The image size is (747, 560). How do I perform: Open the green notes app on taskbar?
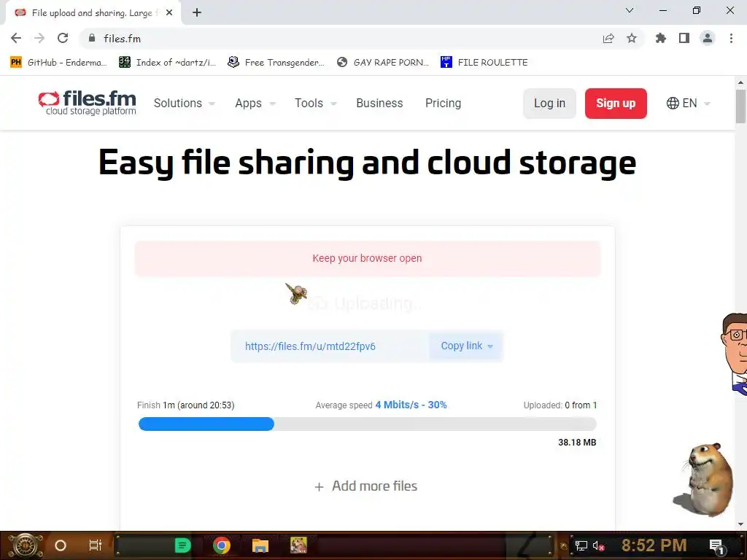pos(183,545)
